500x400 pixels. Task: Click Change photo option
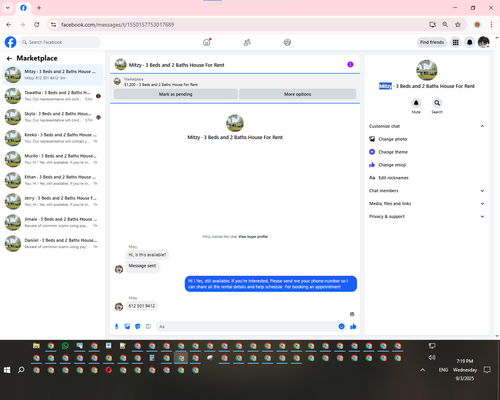426,139
